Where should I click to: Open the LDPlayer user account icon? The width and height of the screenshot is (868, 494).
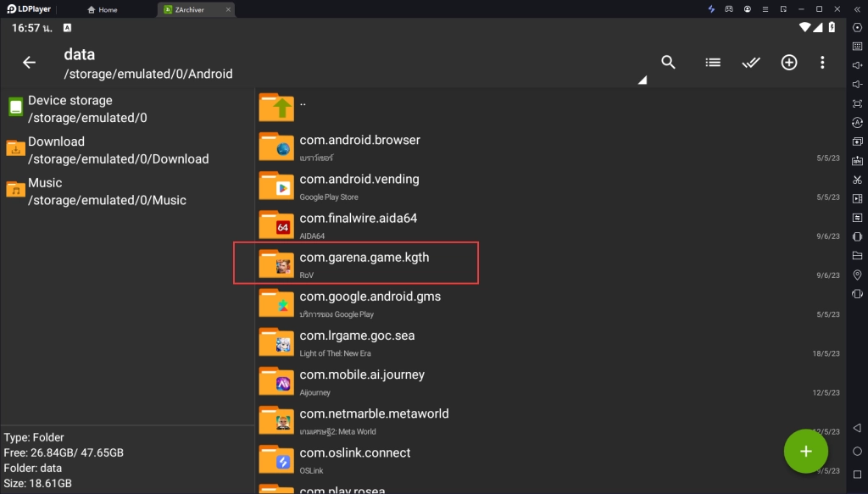[x=748, y=8]
